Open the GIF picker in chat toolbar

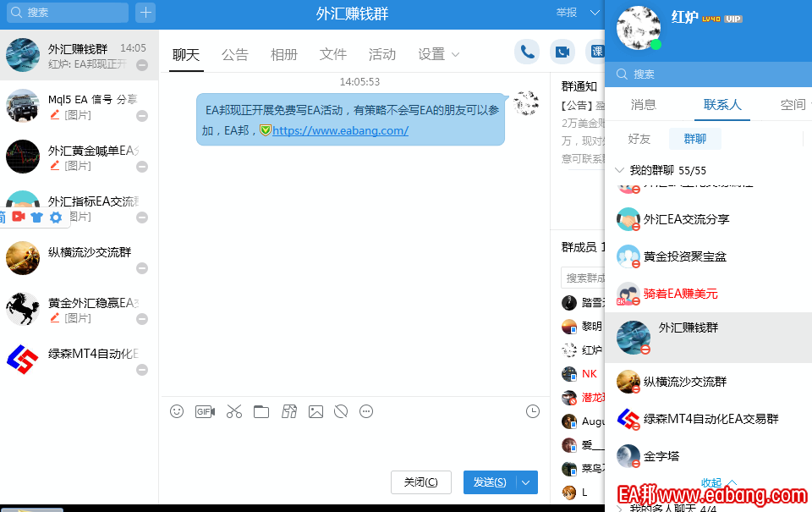[205, 411]
